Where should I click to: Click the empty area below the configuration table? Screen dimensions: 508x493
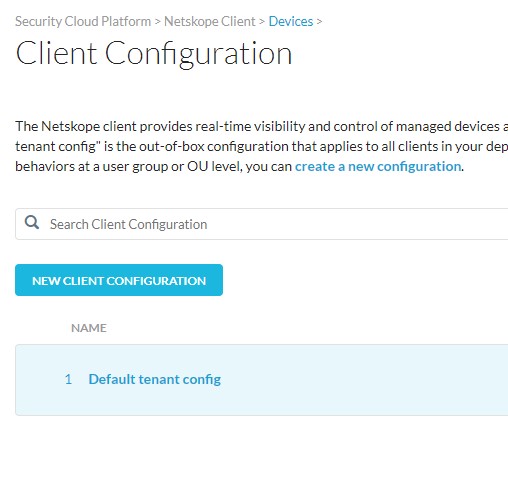coord(262,455)
